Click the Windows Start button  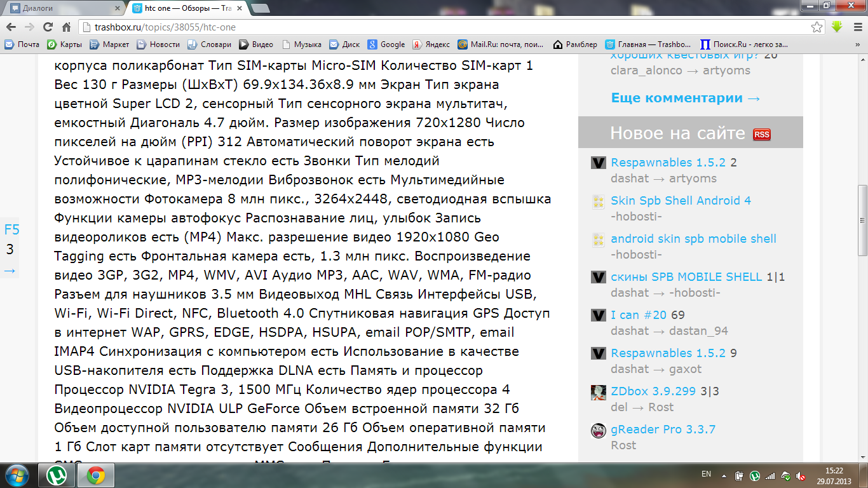(x=17, y=475)
